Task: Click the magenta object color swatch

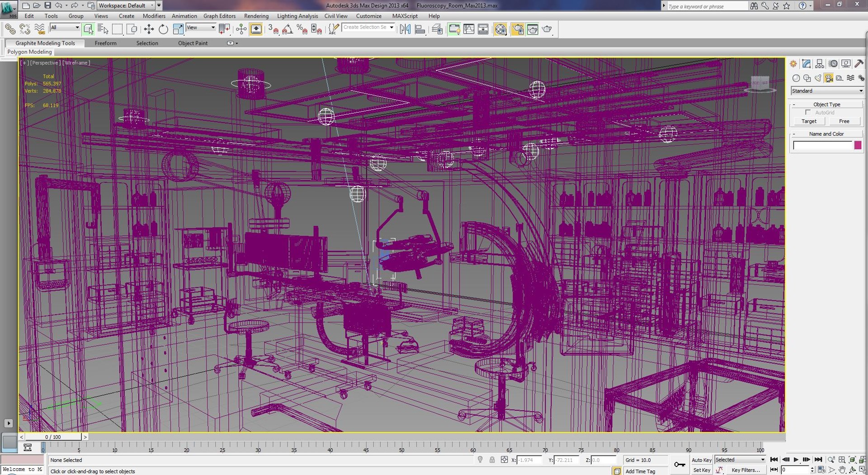Action: click(858, 145)
